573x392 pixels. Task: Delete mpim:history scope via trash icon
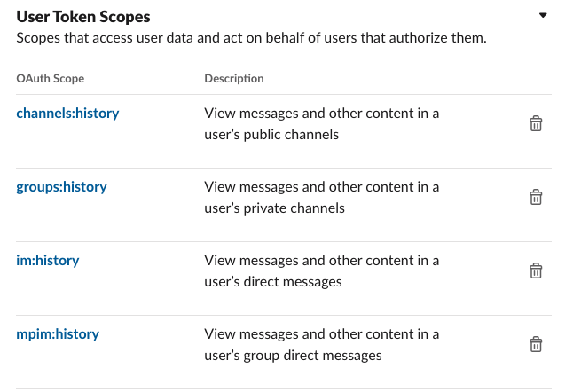pyautogui.click(x=536, y=344)
